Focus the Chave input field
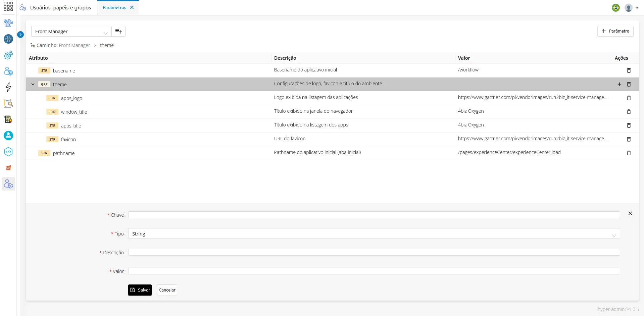 tap(374, 215)
